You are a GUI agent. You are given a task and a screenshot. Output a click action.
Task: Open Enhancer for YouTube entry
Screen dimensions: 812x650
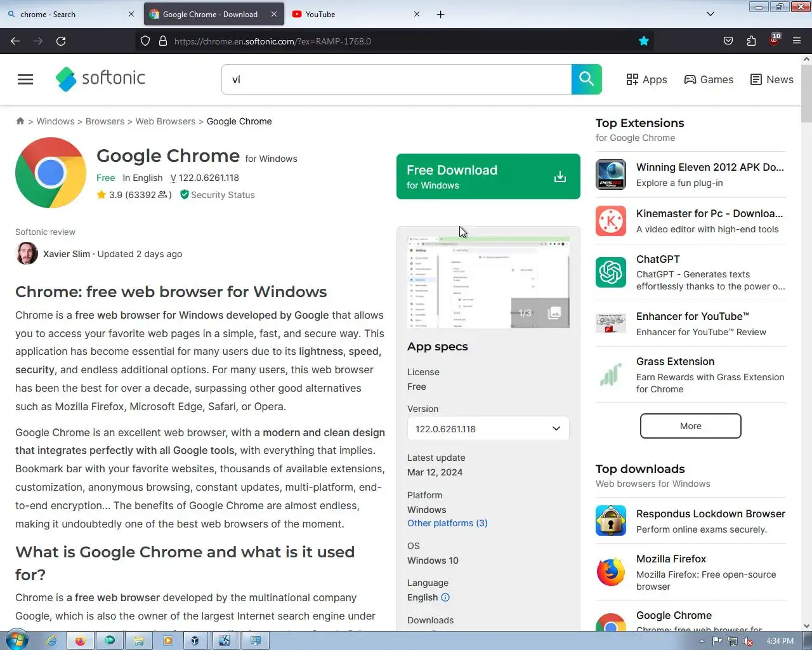coord(691,324)
